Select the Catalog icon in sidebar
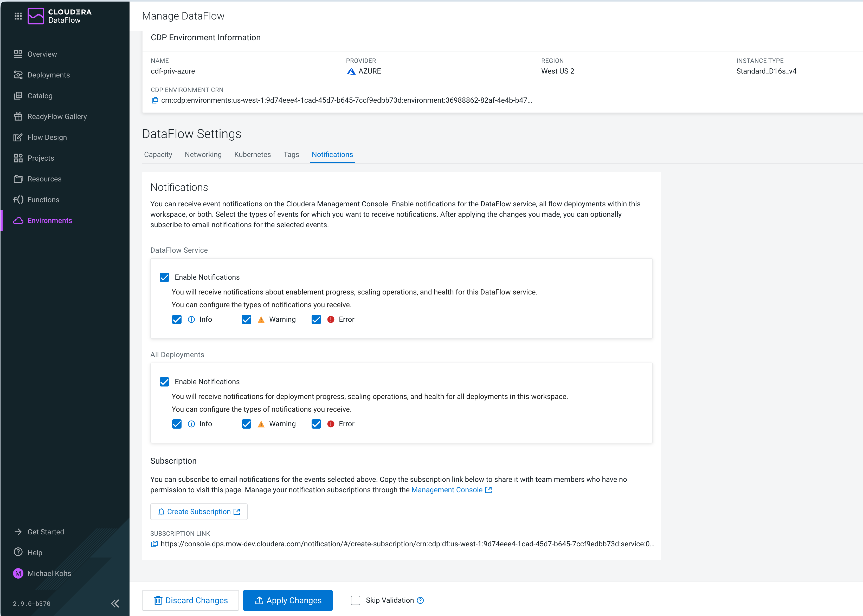Viewport: 863px width, 616px height. [18, 95]
